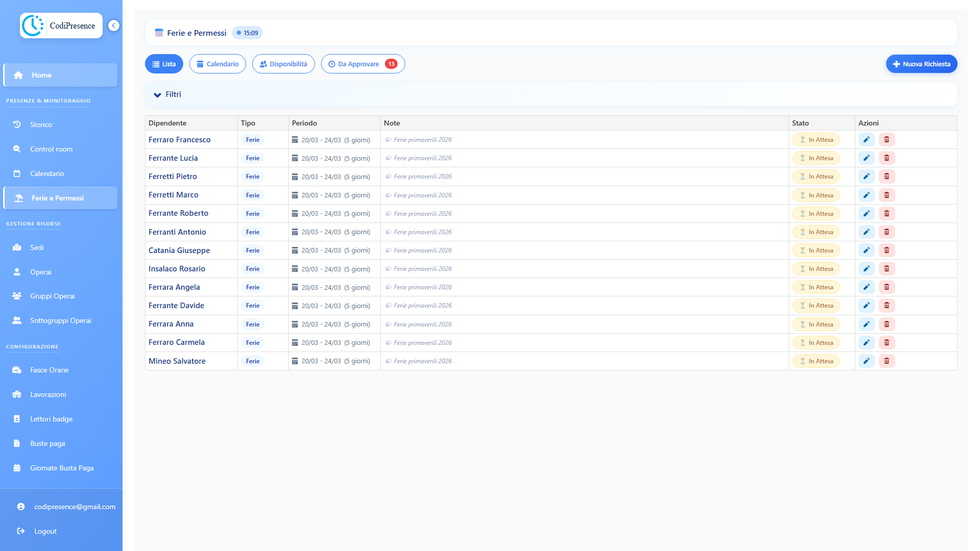Click trash icon for Mineo Salvatore
Screen dimensions: 980x551
tap(887, 361)
